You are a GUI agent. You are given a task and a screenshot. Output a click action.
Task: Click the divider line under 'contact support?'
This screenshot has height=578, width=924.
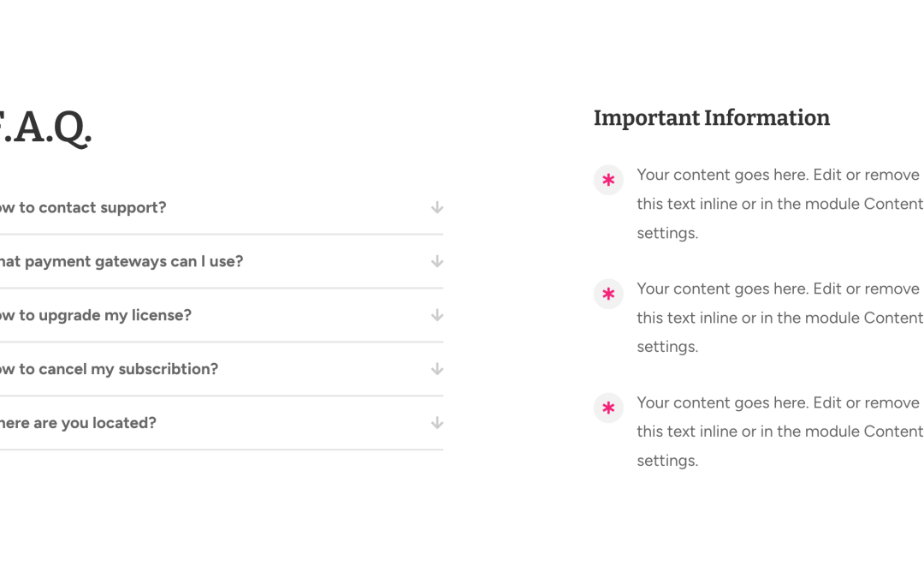click(x=222, y=234)
